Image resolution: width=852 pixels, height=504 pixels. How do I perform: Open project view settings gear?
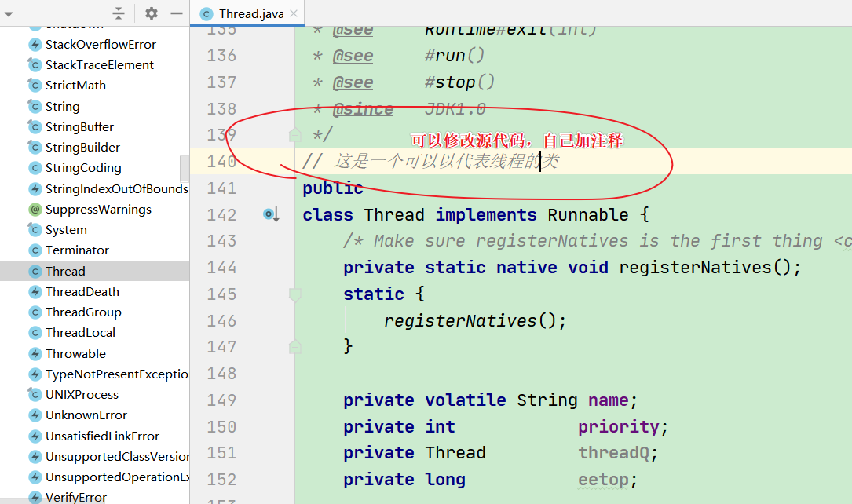152,13
